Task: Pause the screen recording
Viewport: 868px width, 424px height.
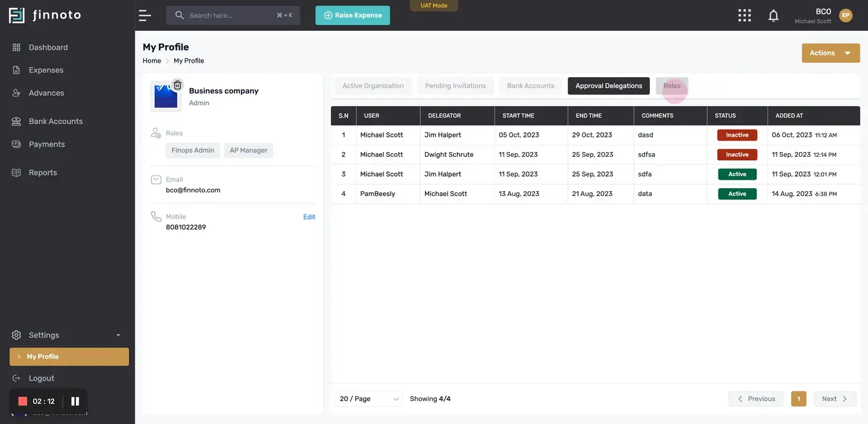Action: point(75,401)
